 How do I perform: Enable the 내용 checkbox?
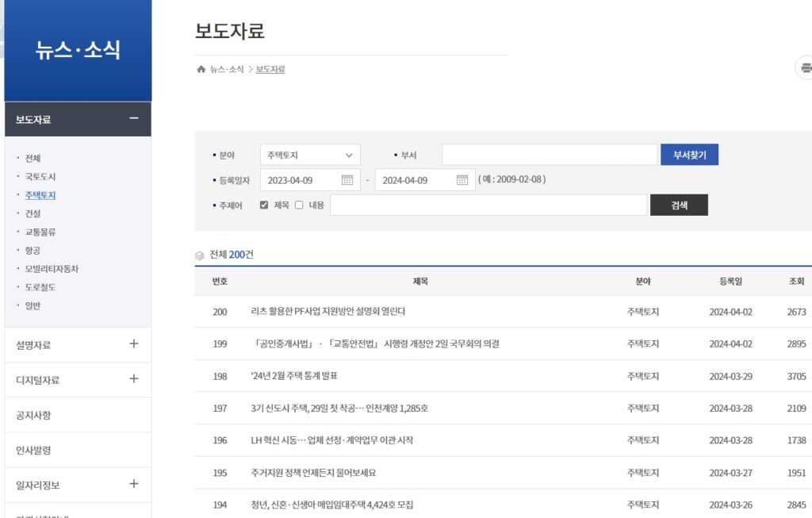pyautogui.click(x=299, y=205)
